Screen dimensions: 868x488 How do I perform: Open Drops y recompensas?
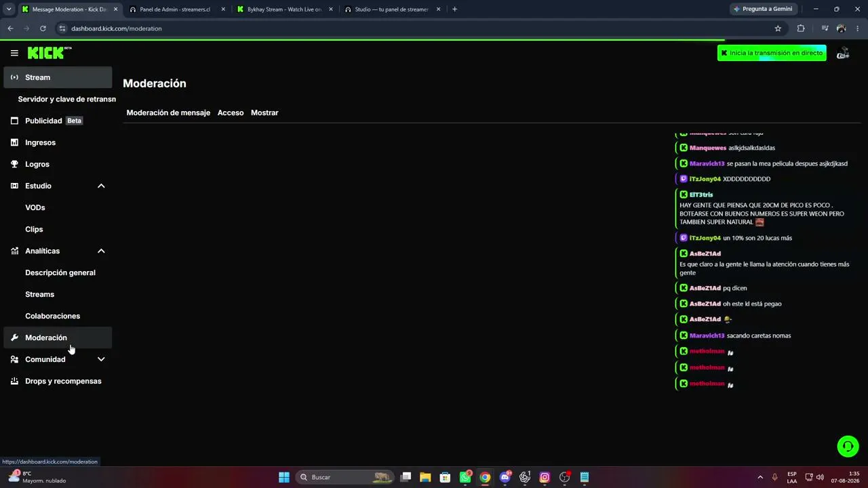click(58, 381)
